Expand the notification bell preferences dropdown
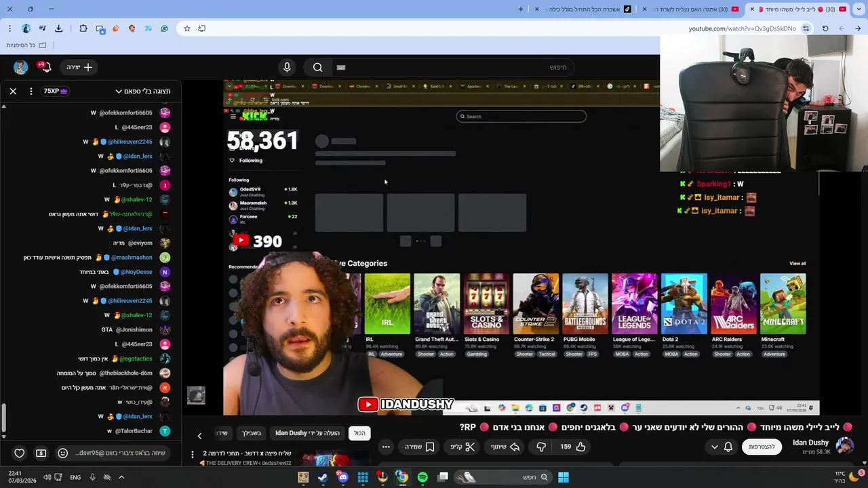The image size is (868, 488). (714, 447)
